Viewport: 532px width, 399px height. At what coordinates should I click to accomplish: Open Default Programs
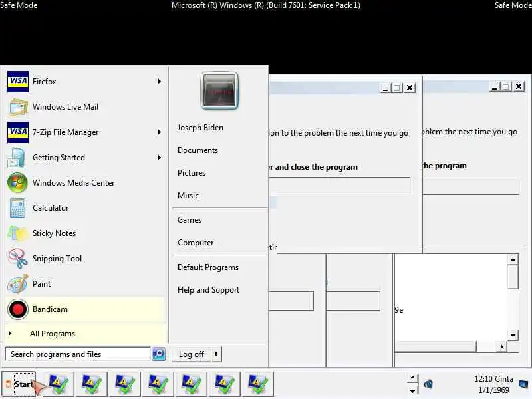(208, 267)
